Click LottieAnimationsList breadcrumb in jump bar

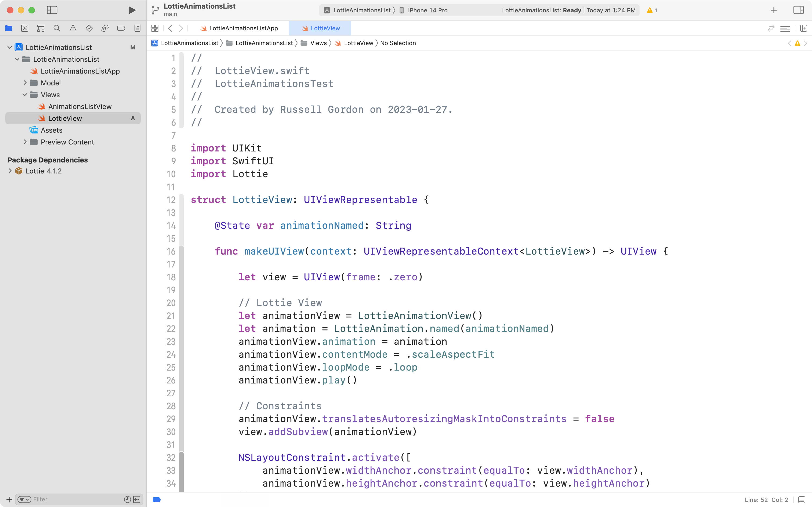coord(190,43)
